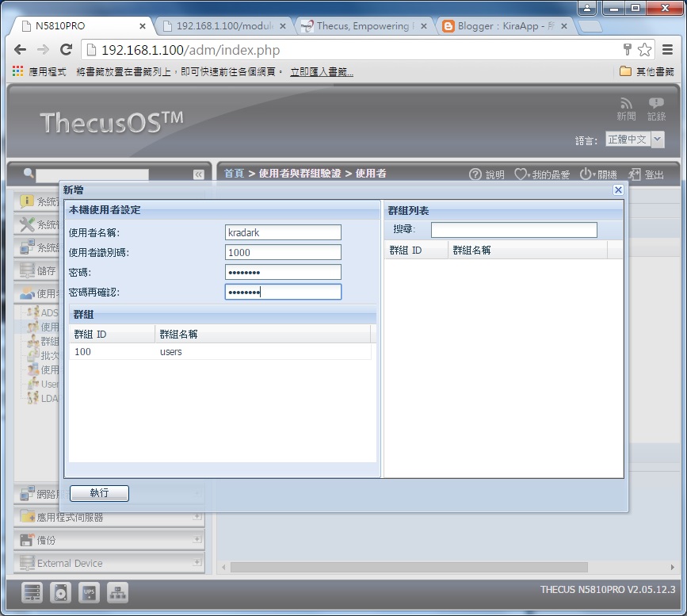The width and height of the screenshot is (687, 616).
Task: Click the browser address bar
Action: (350, 50)
